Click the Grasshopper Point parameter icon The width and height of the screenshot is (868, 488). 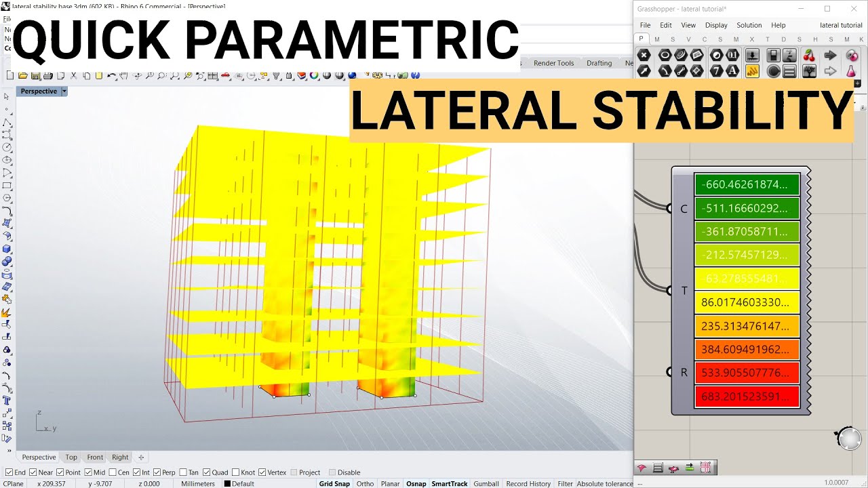coord(644,55)
